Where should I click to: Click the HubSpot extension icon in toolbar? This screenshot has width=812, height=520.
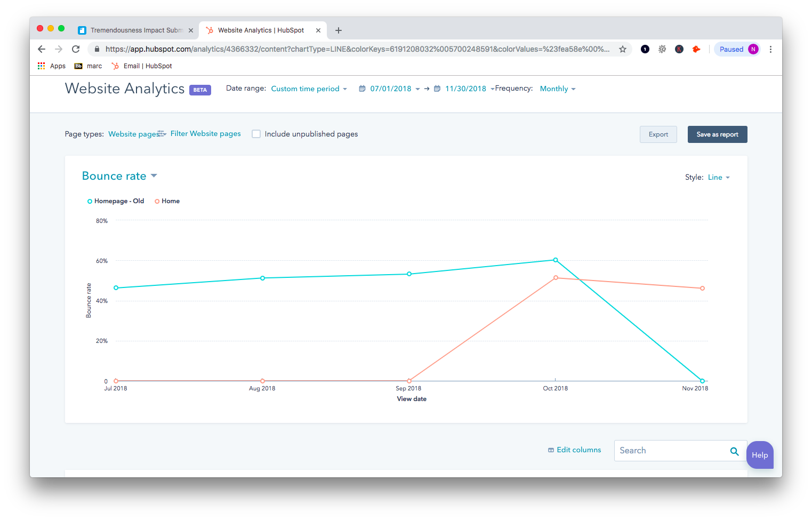coord(696,49)
